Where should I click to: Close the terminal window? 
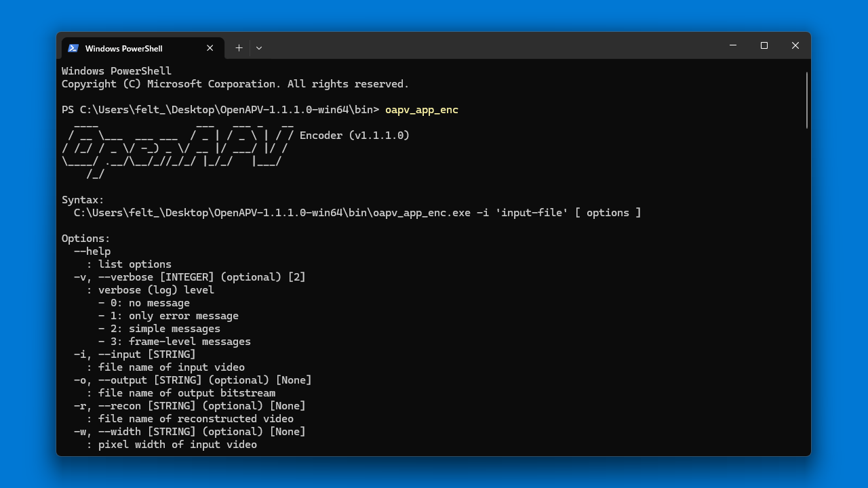pyautogui.click(x=795, y=45)
